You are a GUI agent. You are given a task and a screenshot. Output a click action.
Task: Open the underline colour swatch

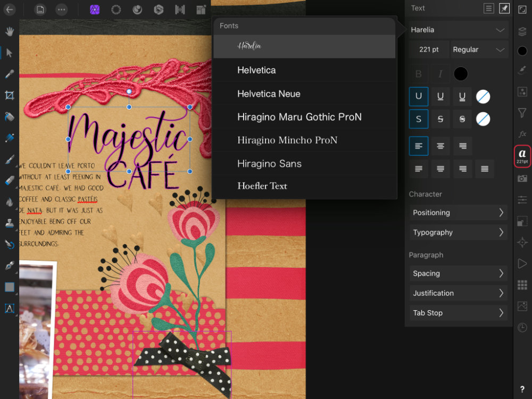click(x=483, y=97)
